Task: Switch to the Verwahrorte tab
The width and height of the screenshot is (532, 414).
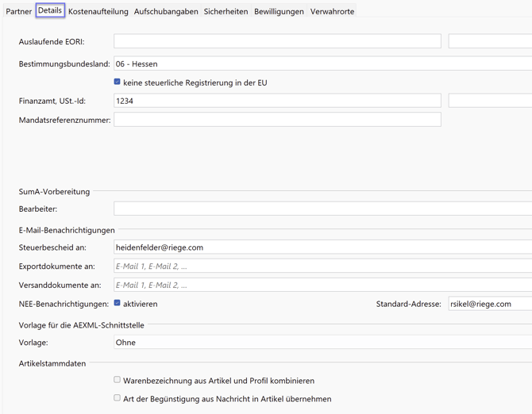Action: click(332, 12)
